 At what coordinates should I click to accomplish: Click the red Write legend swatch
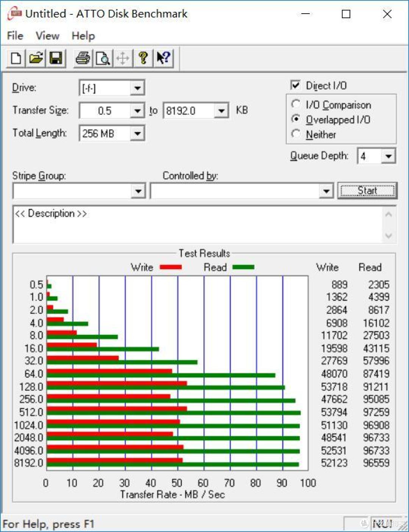(x=171, y=267)
